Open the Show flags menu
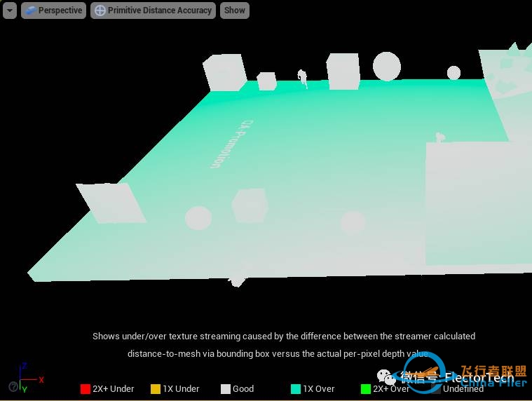This screenshot has height=401, width=532. (235, 11)
